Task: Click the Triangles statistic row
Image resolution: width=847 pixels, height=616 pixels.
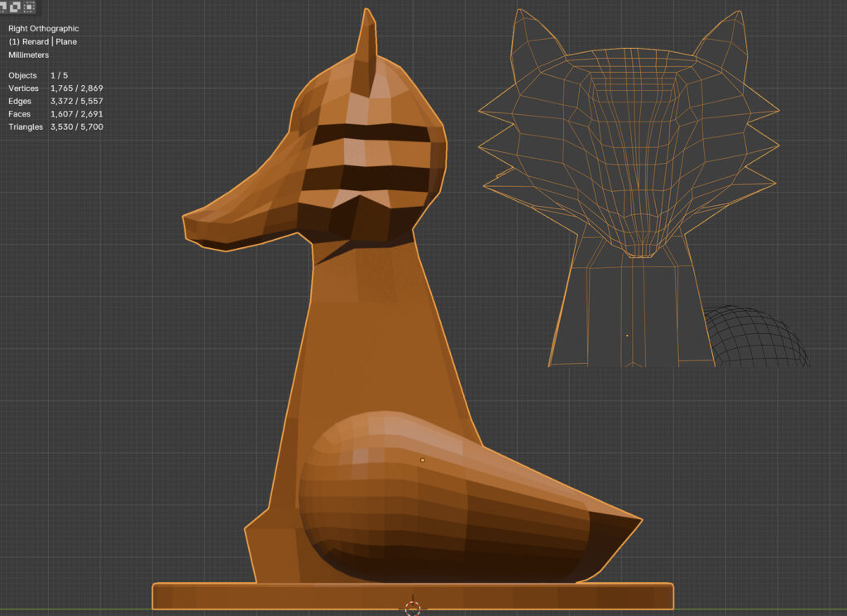Action: pos(55,127)
